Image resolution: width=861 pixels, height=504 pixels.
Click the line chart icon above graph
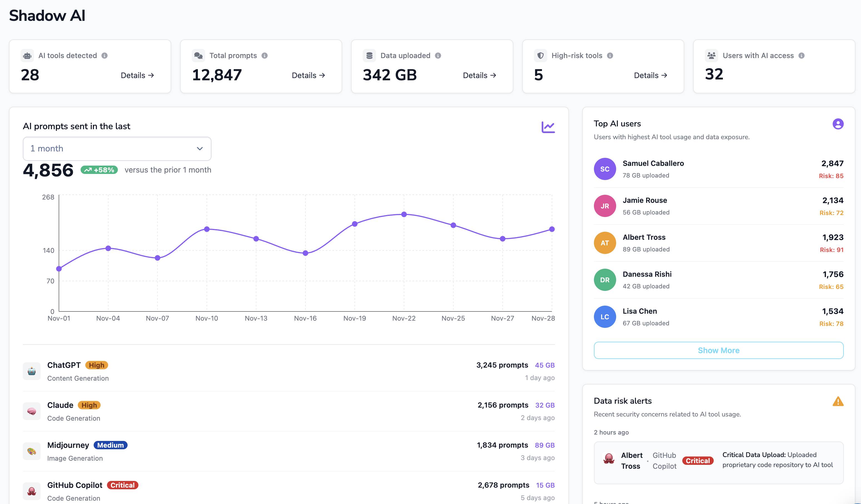(548, 127)
